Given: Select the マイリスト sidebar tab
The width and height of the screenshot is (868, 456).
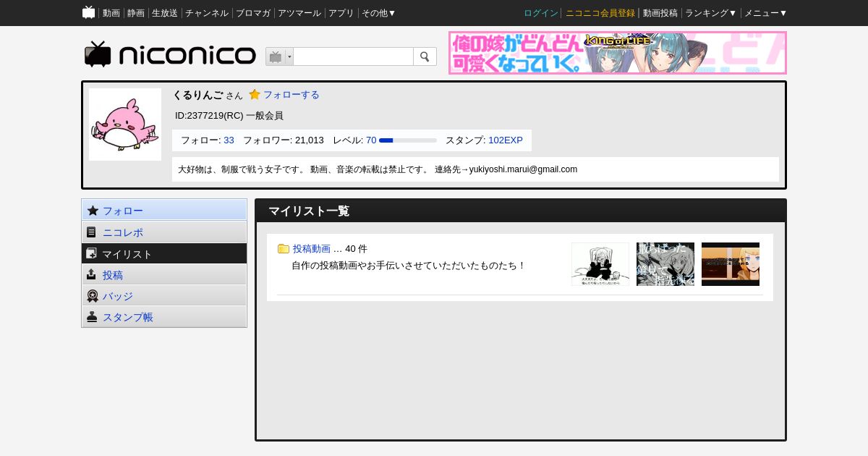Looking at the screenshot, I should (164, 253).
